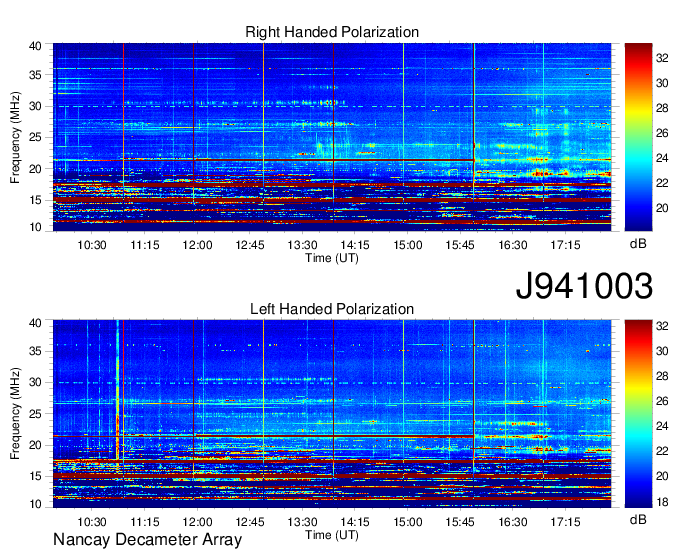
Task: Select the 25 MHz tick of Right Handed plot
Action: coord(35,137)
